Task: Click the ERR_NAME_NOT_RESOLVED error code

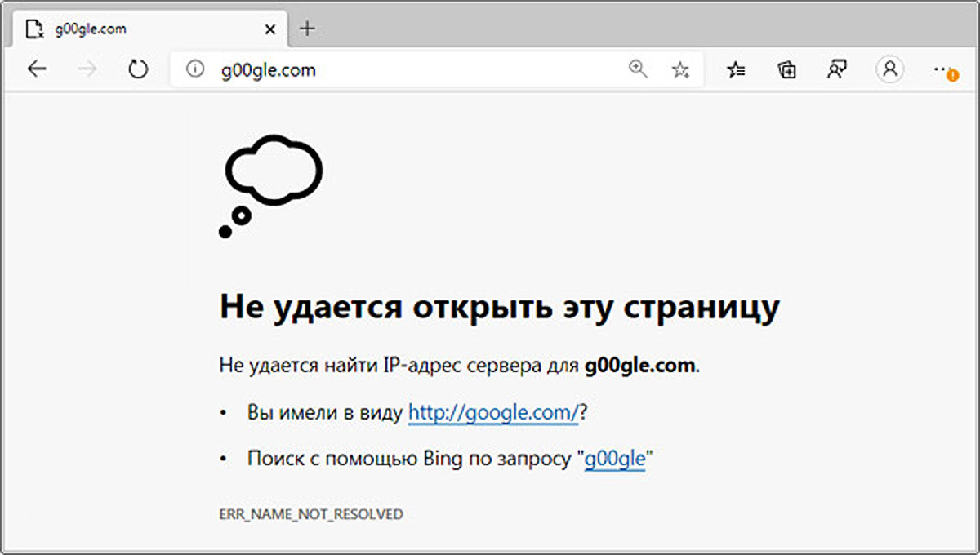Action: [x=311, y=514]
